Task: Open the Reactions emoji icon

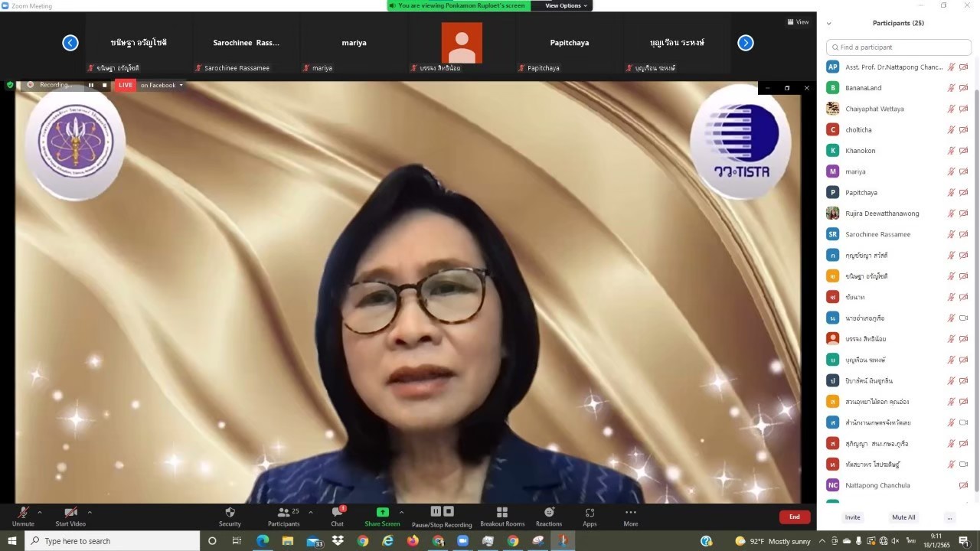Action: pyautogui.click(x=549, y=512)
